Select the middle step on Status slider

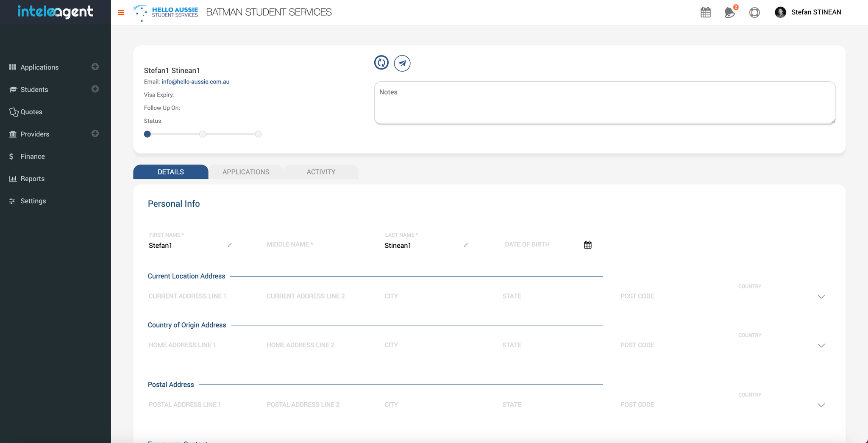coord(203,134)
